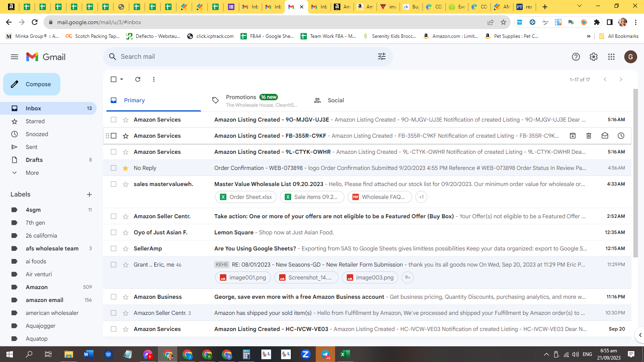Open search options filter icon in search bar
Screen dimensions: 644x362
382,57
